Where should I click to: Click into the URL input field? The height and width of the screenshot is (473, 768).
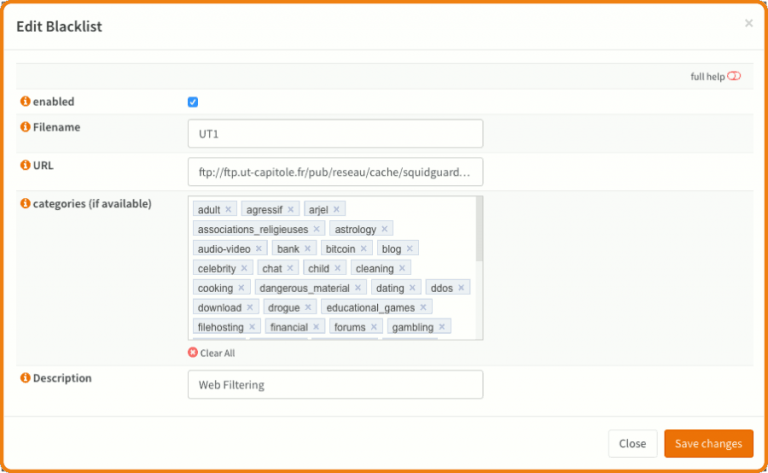pos(335,172)
